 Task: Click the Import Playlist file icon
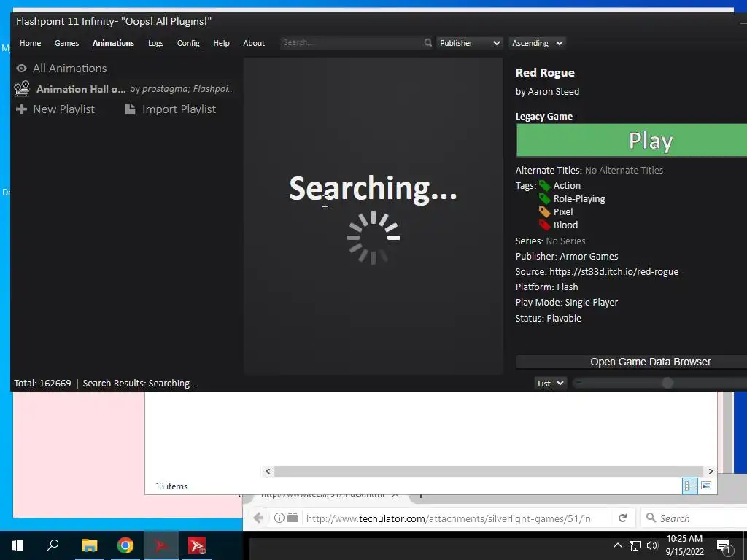click(130, 109)
